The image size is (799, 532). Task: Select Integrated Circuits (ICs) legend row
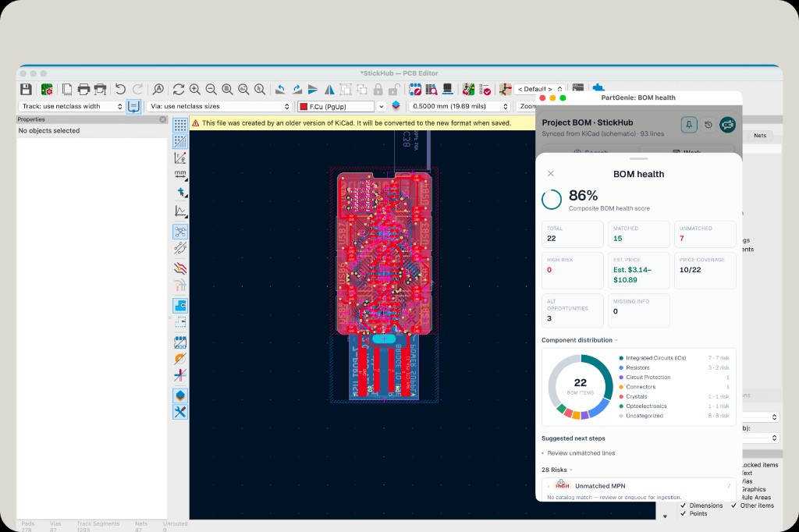point(673,358)
